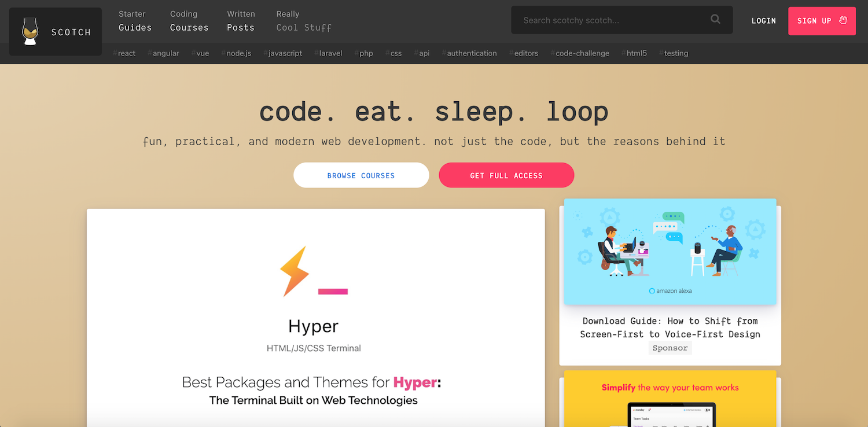Image resolution: width=868 pixels, height=427 pixels.
Task: Click the 'fun, practical, and modern web development' tagline
Action: (x=434, y=141)
